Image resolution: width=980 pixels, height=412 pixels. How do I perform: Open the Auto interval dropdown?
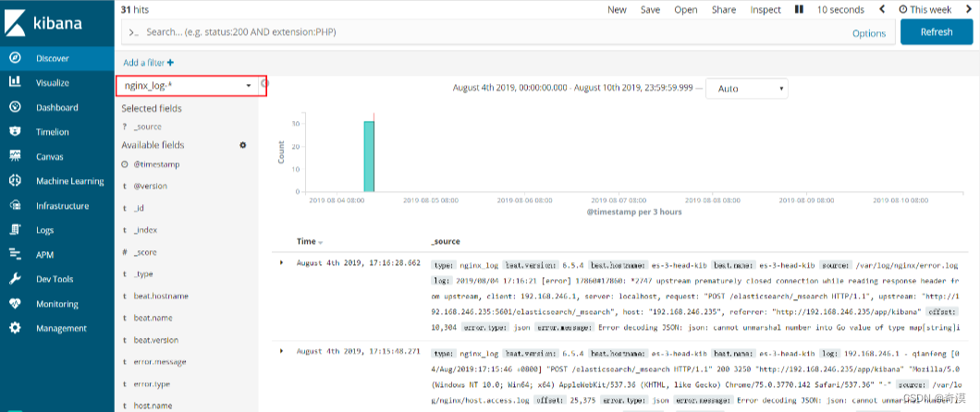(747, 89)
